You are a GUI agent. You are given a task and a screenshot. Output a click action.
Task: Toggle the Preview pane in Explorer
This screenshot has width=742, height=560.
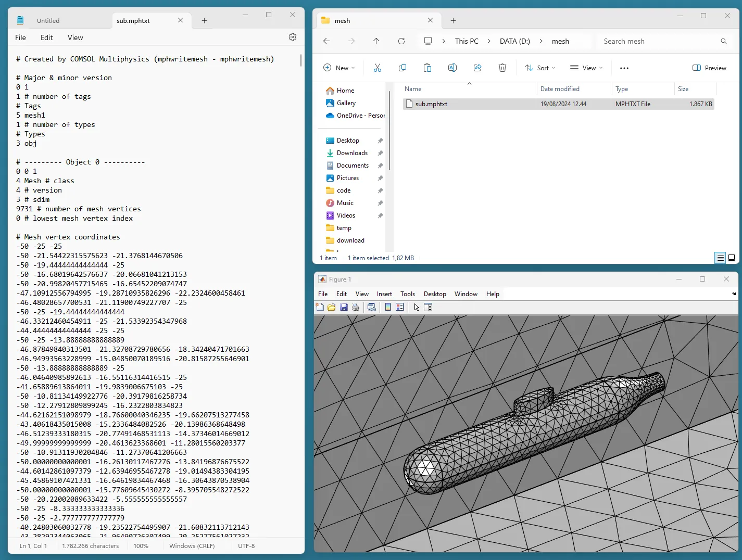(x=709, y=68)
